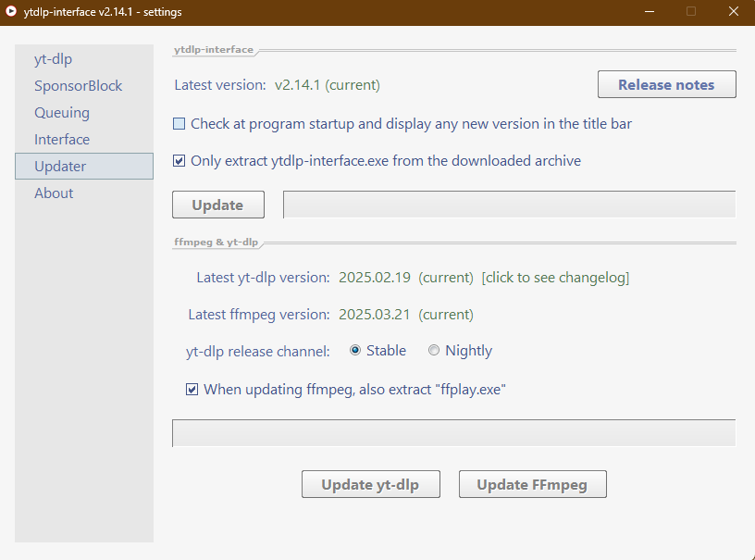Click the ffmpeg version 2025.03.21
755x560 pixels.
pyautogui.click(x=375, y=315)
